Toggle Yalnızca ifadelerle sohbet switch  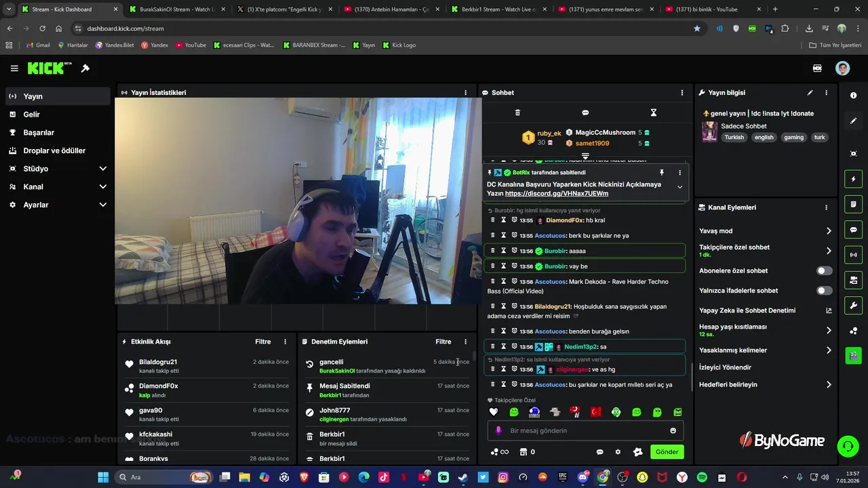pos(824,291)
